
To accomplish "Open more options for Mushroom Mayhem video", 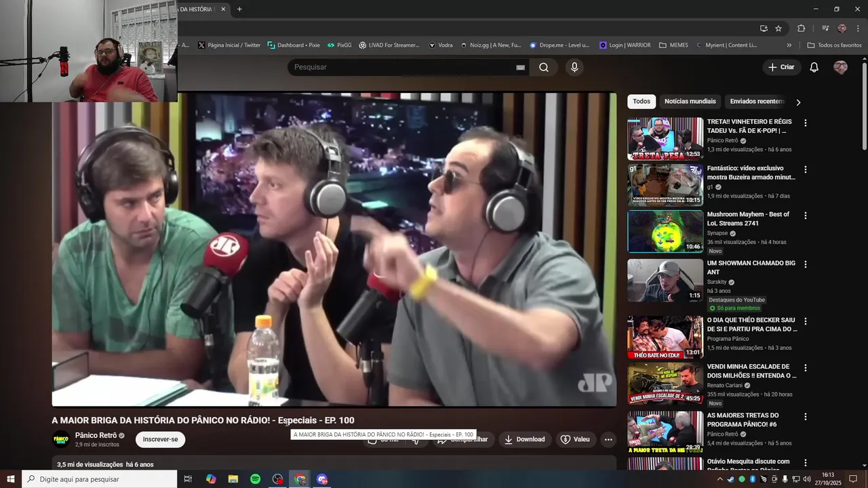I will 806,216.
